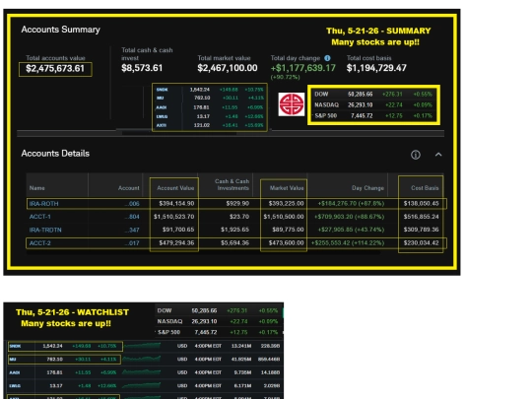Sort by the Market Value column header

[287, 188]
